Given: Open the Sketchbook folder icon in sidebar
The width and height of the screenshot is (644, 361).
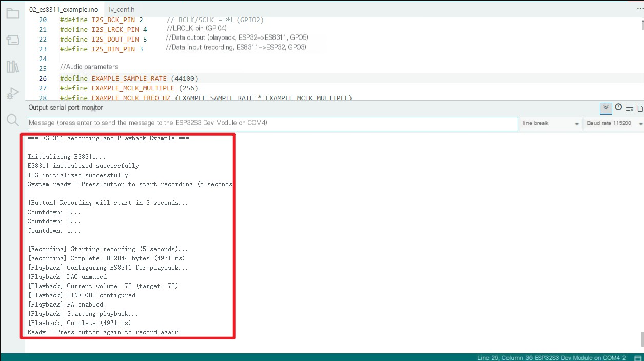Looking at the screenshot, I should pos(13,13).
